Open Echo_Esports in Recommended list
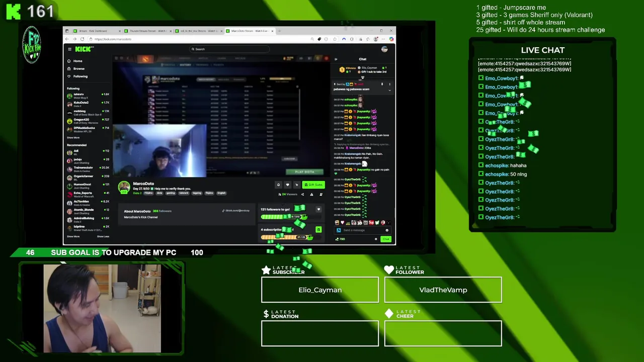Image resolution: width=644 pixels, height=362 pixels. 88,194
